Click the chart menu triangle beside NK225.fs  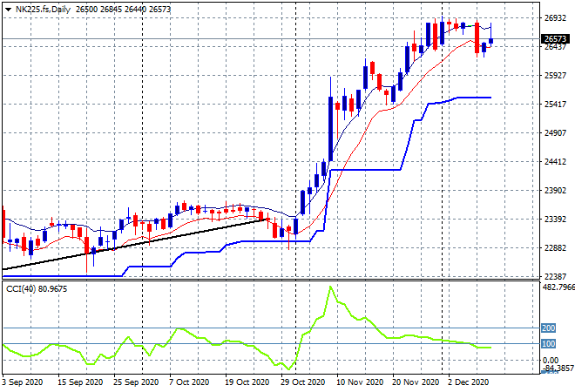pyautogui.click(x=8, y=10)
